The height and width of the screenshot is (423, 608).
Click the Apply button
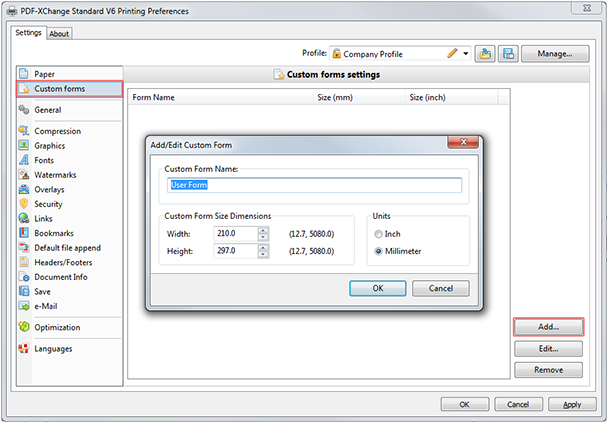572,404
